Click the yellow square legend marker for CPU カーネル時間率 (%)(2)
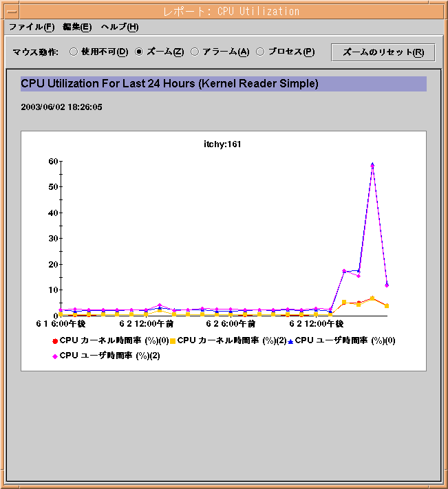This screenshot has height=489, width=448. tap(173, 341)
